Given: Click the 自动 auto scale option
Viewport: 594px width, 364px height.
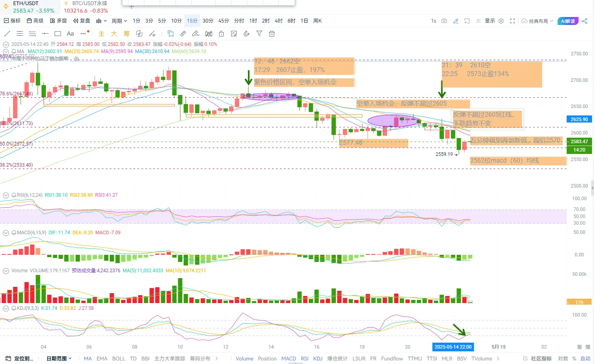Looking at the screenshot, I should 585,358.
